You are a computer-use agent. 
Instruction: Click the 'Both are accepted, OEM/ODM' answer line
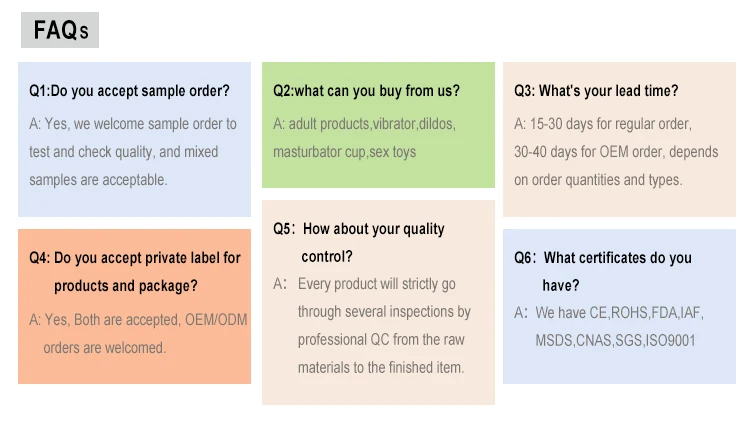pos(138,320)
